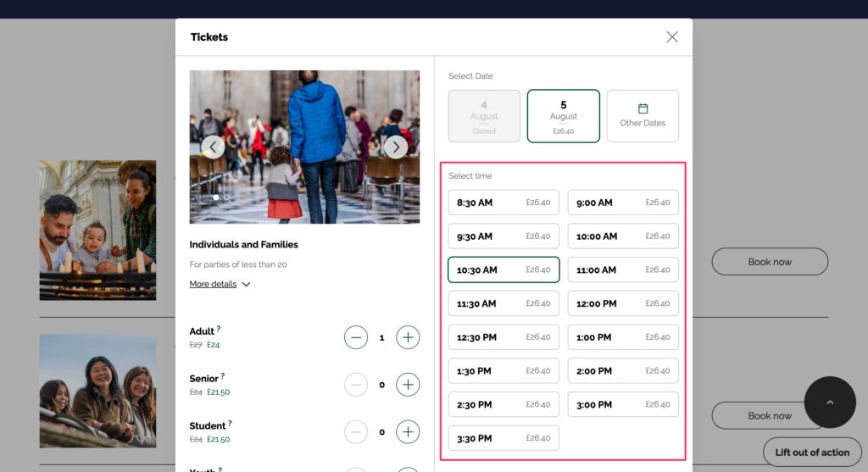The width and height of the screenshot is (868, 472).
Task: Select the closed 4 August date
Action: point(484,116)
